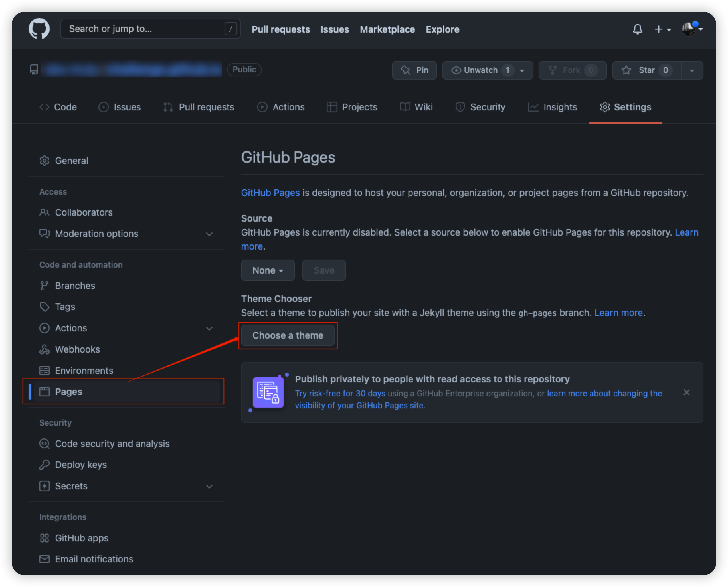Click the Pin repository button
This screenshot has width=728, height=587.
414,70
